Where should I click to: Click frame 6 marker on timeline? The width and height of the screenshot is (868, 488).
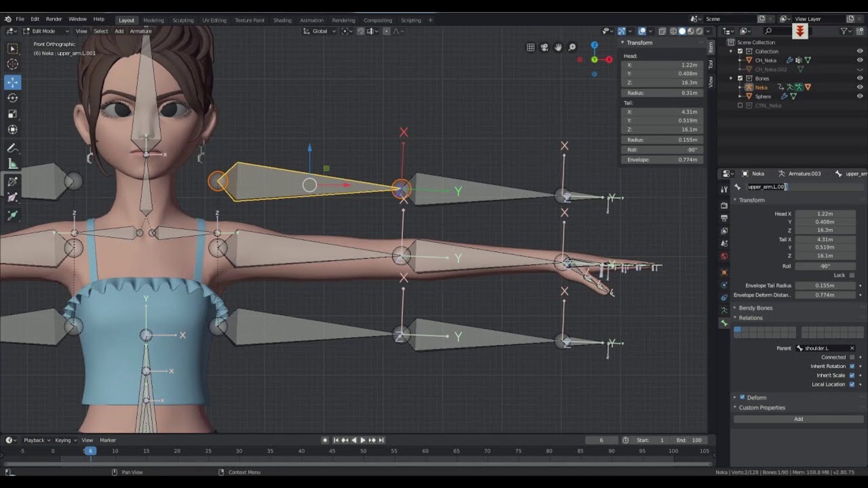pyautogui.click(x=90, y=451)
